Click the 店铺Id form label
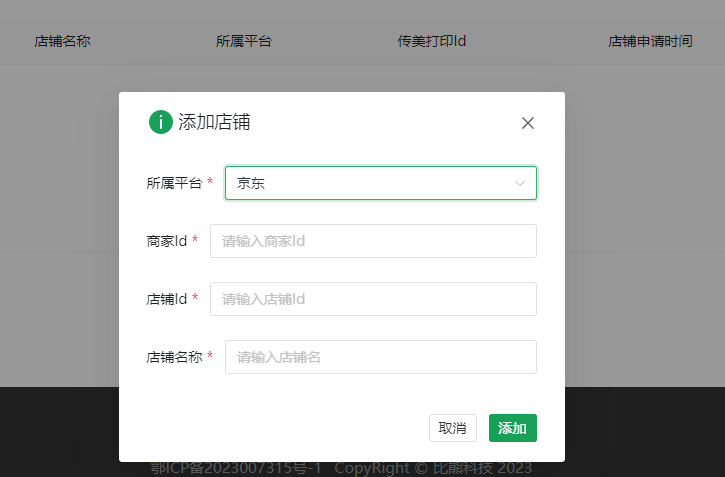Image resolution: width=725 pixels, height=477 pixels. pyautogui.click(x=167, y=299)
